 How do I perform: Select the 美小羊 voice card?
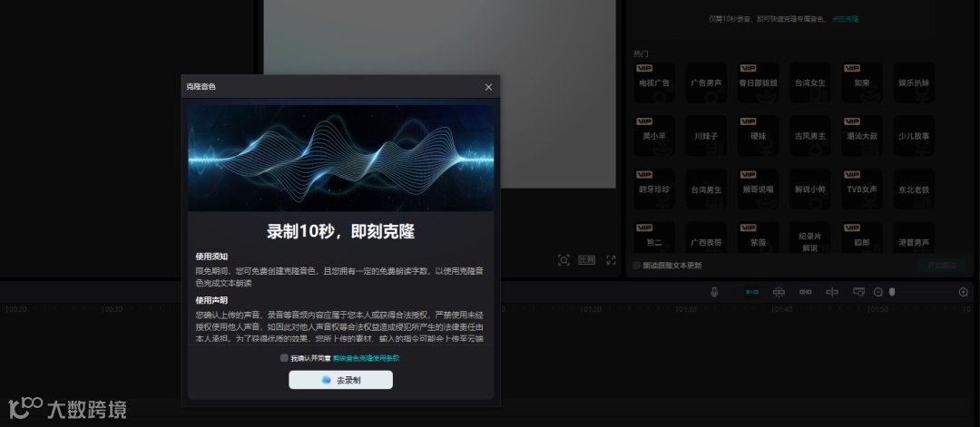point(654,136)
